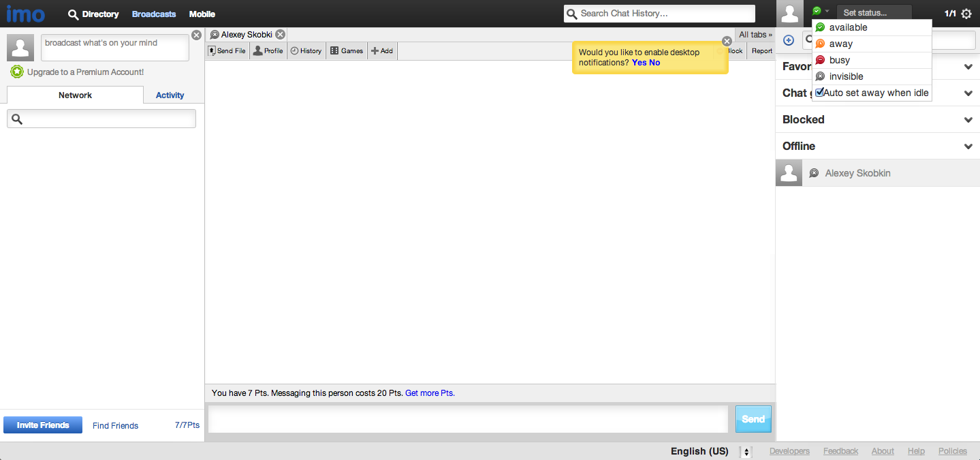Select the available status option

[872, 27]
